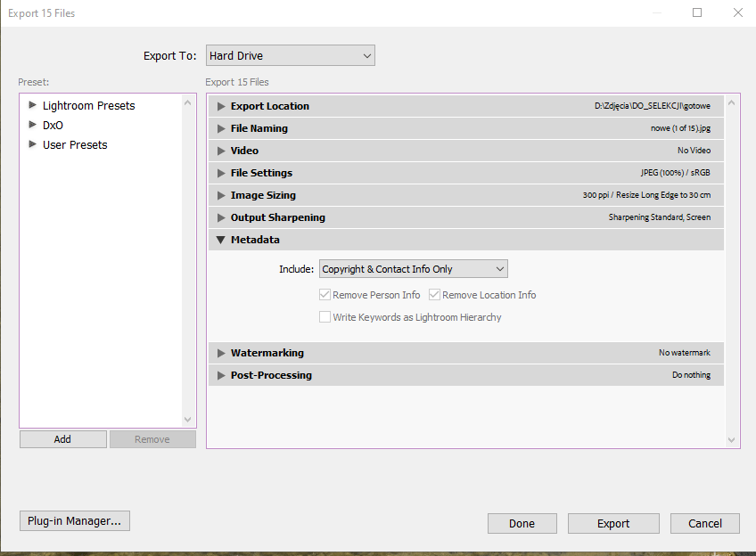Expand the Image Sizing section
756x556 pixels.
(222, 195)
